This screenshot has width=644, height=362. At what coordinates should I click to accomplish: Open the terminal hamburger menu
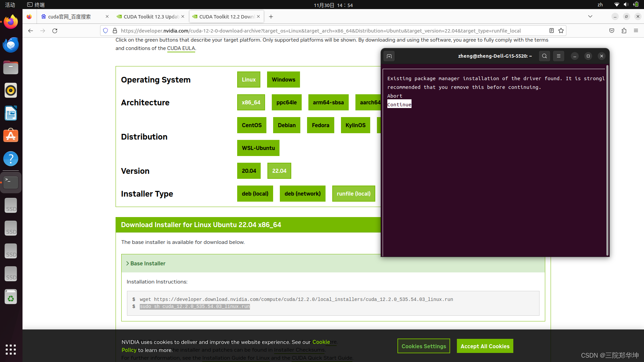coord(559,56)
